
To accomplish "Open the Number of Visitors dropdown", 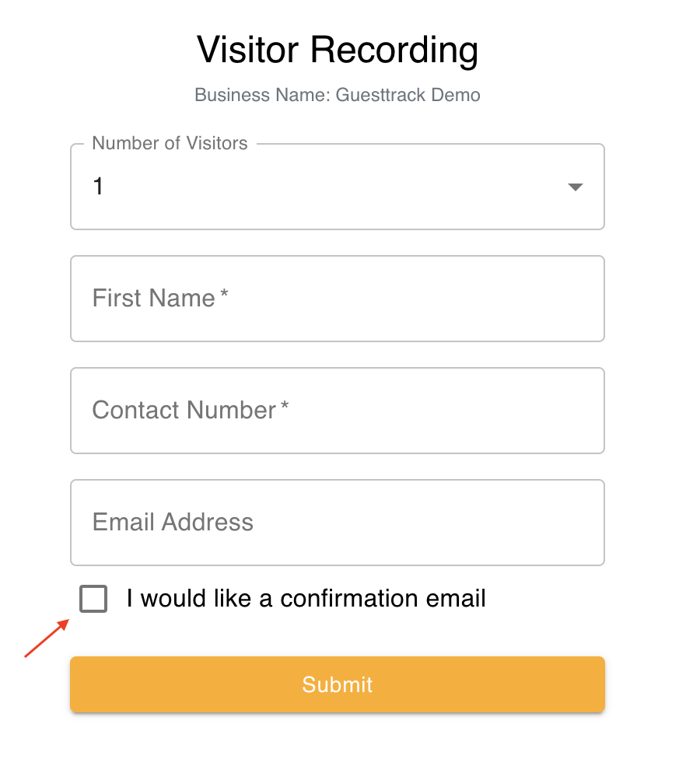I will coord(338,187).
